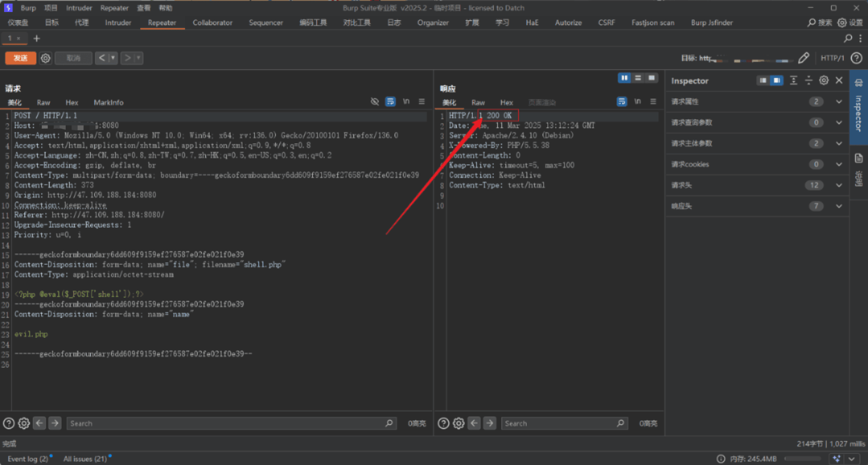Search tabs with magnifier icon in tab bar

click(x=848, y=39)
